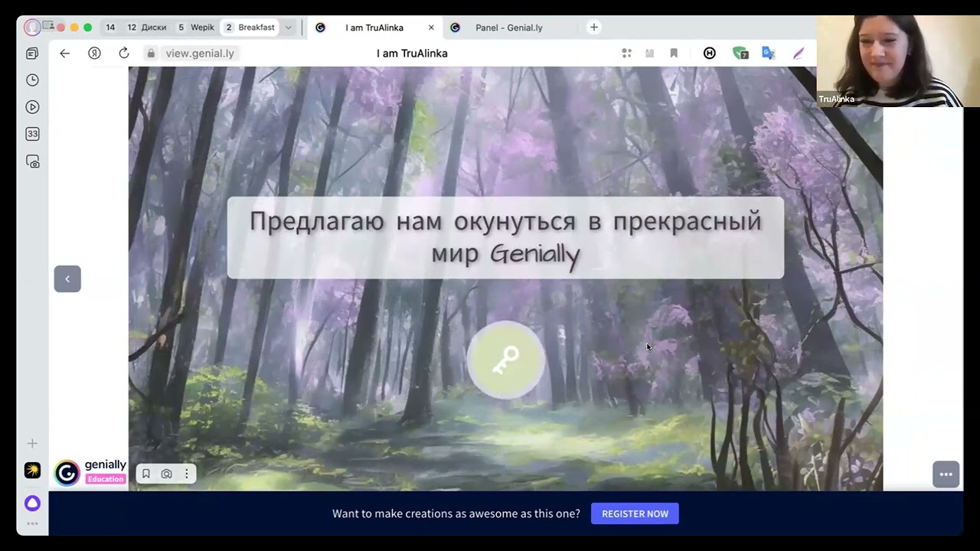Open Alice assistant purple icon
Image resolution: width=980 pixels, height=551 pixels.
[x=32, y=503]
